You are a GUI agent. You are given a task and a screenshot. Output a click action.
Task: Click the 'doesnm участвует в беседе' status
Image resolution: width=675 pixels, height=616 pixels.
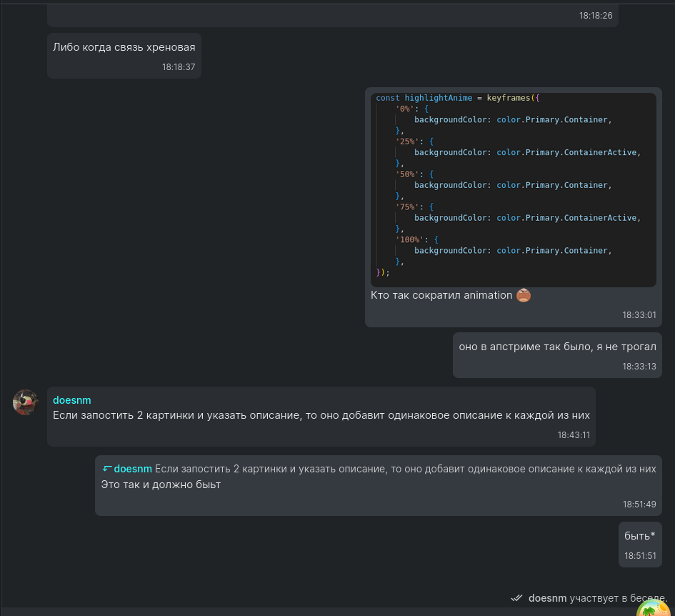coord(597,597)
